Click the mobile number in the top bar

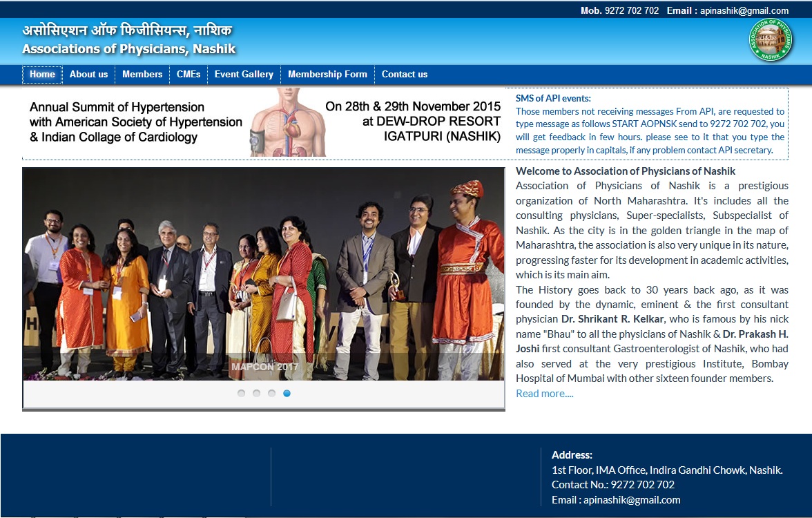click(x=631, y=10)
